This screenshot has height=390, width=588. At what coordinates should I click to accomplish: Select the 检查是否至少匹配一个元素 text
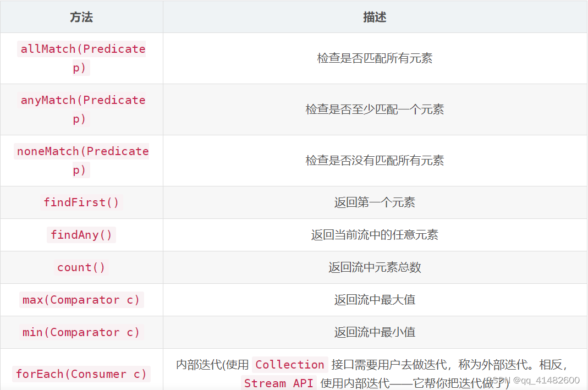click(x=375, y=109)
